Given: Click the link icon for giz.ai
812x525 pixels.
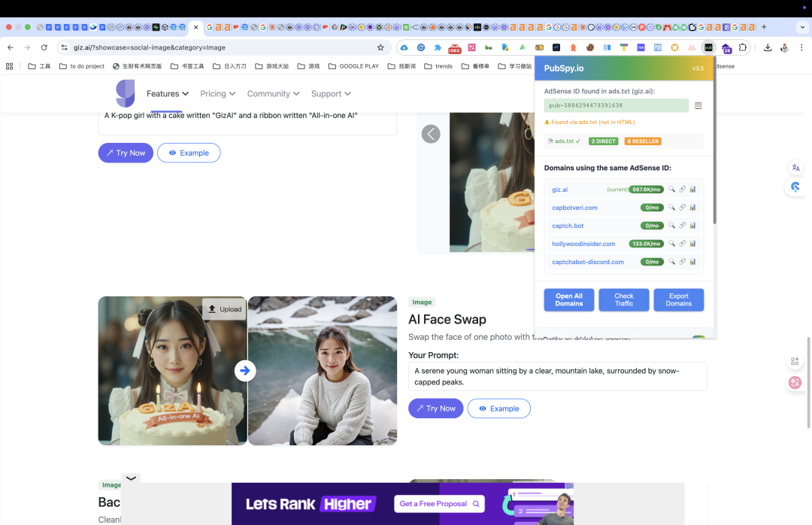Looking at the screenshot, I should tap(683, 190).
